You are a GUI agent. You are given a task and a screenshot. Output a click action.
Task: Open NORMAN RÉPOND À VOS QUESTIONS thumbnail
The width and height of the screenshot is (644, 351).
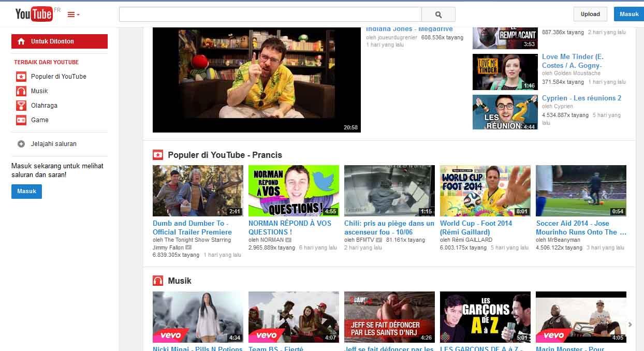coord(294,191)
